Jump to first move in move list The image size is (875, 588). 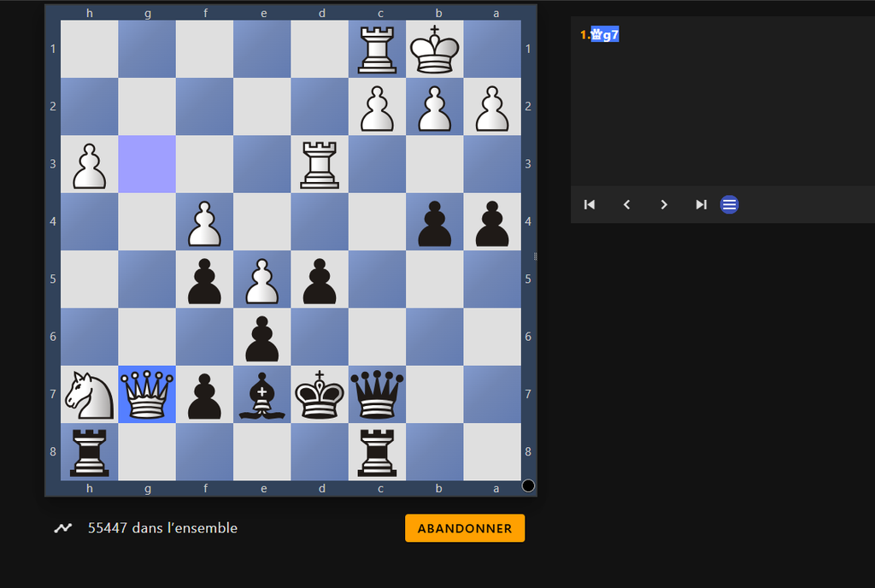[x=589, y=204]
